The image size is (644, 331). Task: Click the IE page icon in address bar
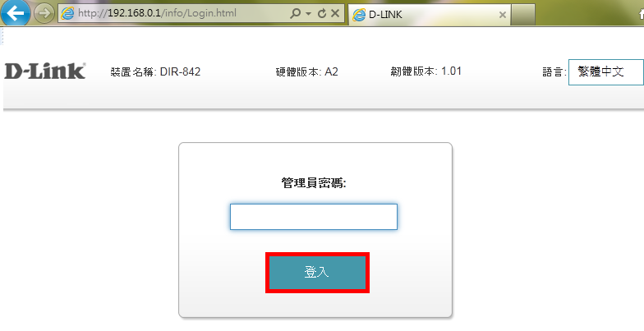67,13
